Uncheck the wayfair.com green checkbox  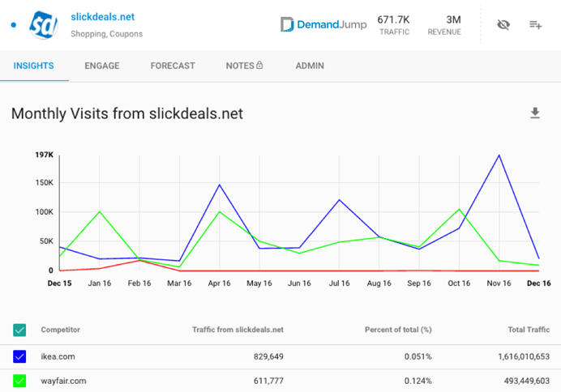pyautogui.click(x=19, y=381)
